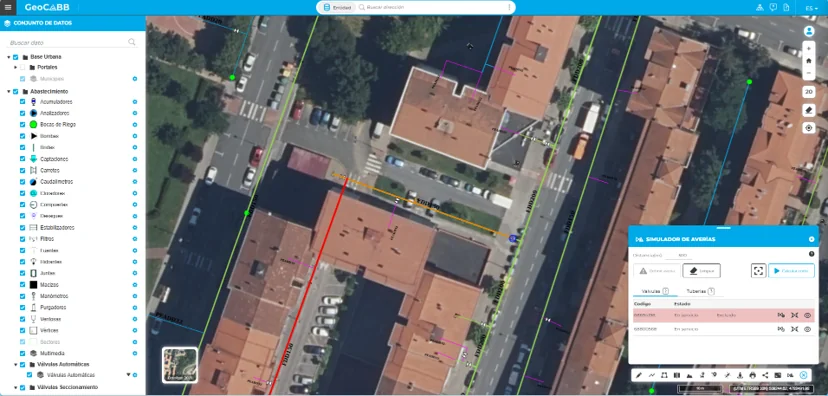
Task: Select the area polygon tool in the bottom toolbar
Action: point(664,375)
